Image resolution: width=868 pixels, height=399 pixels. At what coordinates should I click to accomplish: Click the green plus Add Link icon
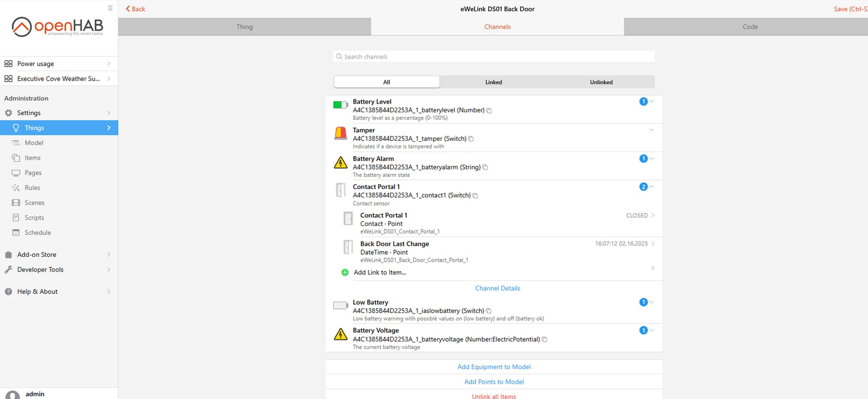point(345,272)
